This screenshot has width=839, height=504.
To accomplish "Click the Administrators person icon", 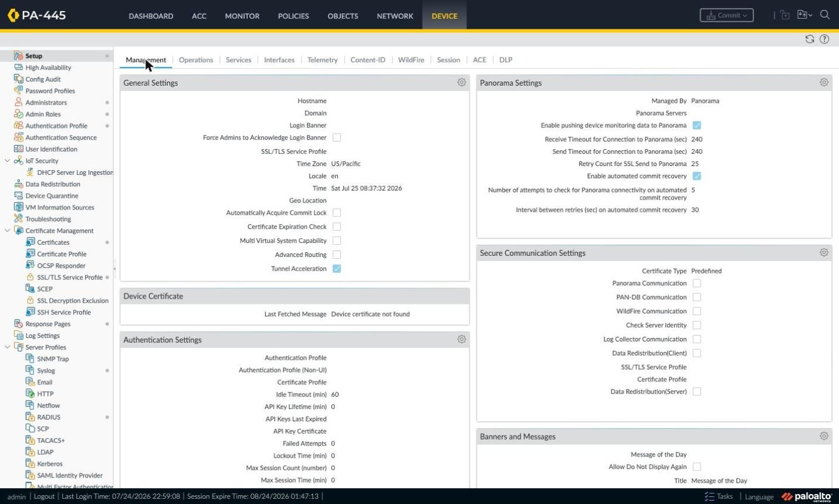I will (18, 102).
